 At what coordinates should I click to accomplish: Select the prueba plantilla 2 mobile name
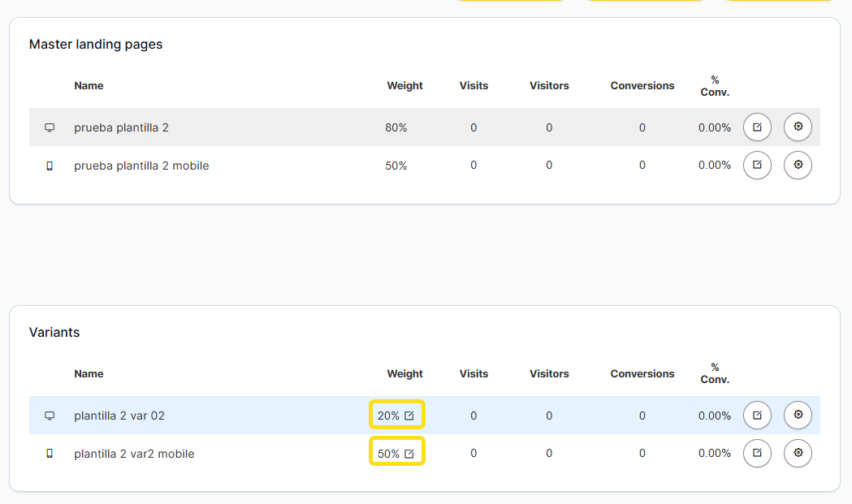coord(141,166)
